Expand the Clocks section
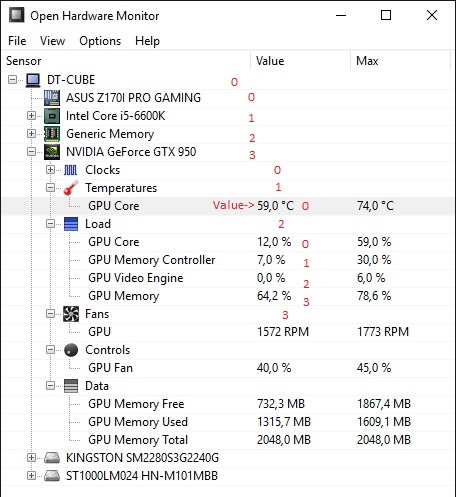The height and width of the screenshot is (497, 456). (x=50, y=170)
